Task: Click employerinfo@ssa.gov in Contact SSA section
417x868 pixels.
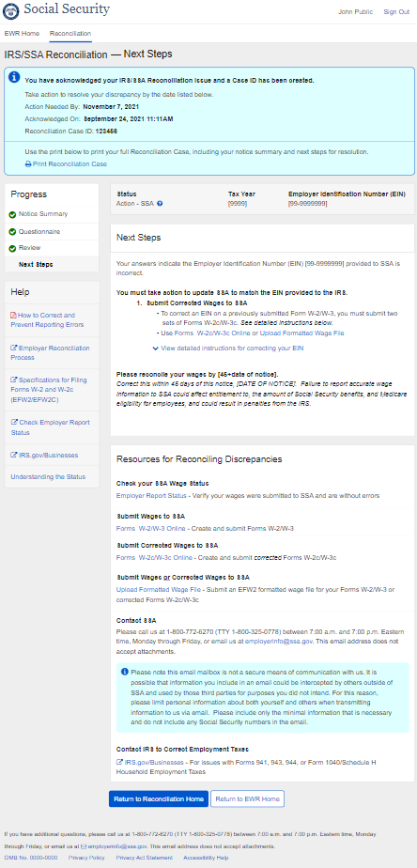Action: click(281, 641)
